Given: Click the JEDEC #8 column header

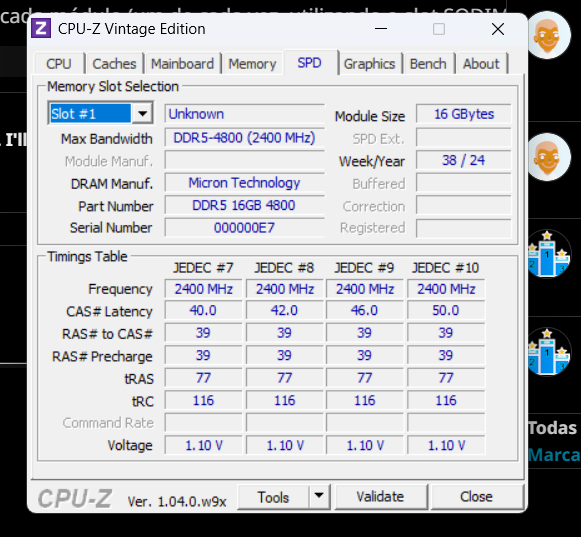Looking at the screenshot, I should [284, 268].
